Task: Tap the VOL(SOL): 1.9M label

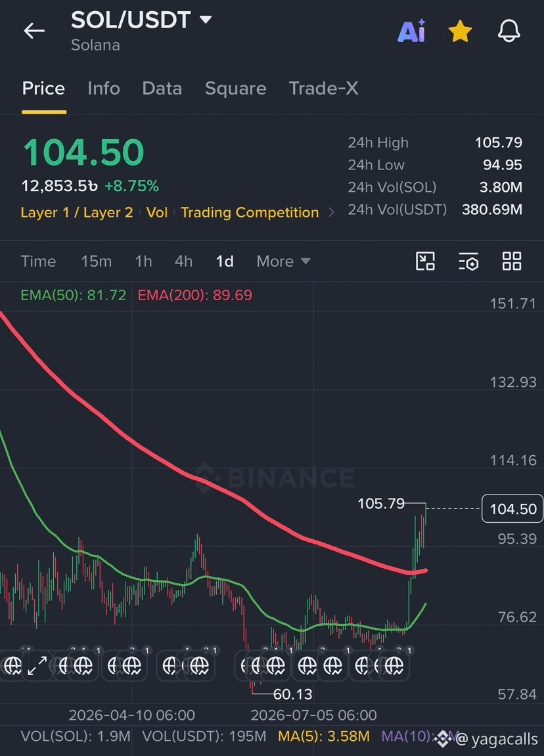Action: tap(76, 736)
